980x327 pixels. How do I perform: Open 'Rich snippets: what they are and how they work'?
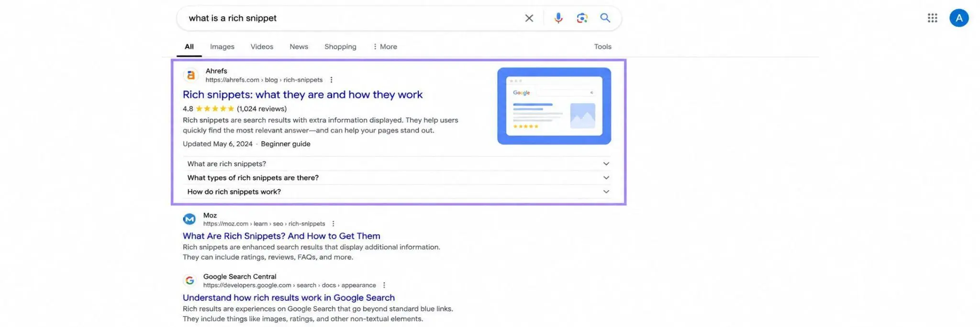coord(302,94)
